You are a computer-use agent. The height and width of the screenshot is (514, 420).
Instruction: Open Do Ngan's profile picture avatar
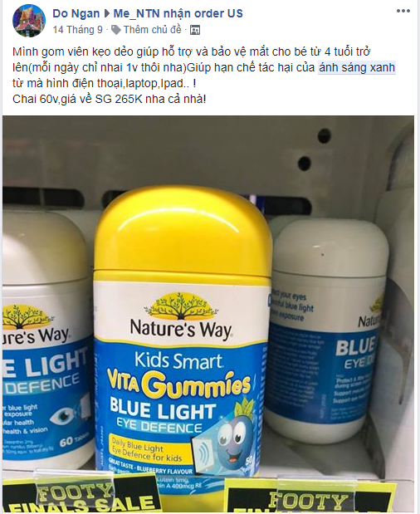(29, 22)
